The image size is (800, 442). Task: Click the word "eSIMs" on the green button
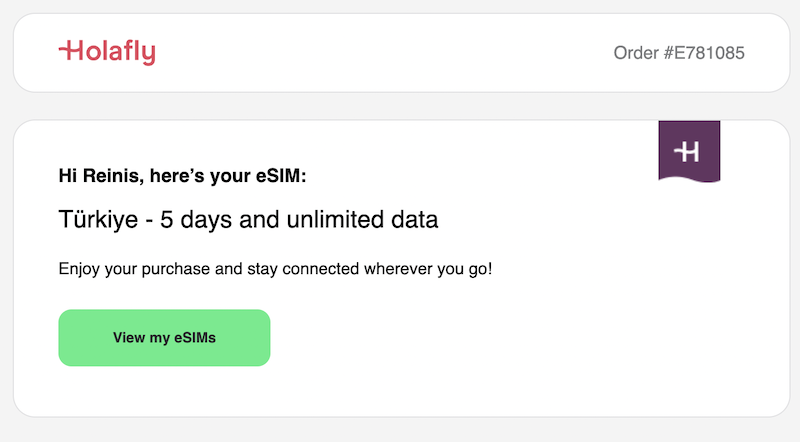[194, 338]
